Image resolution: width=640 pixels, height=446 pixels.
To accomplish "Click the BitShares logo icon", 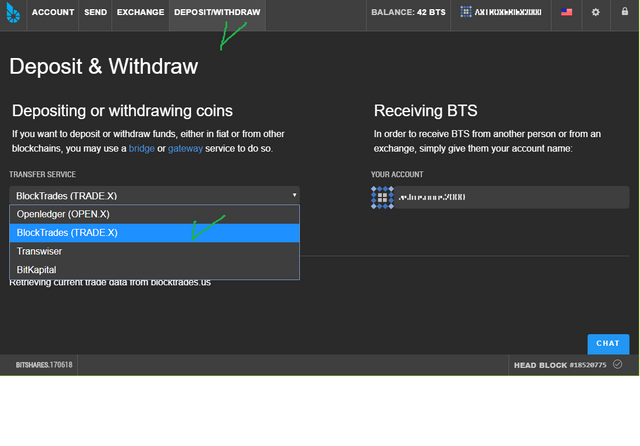I will [13, 13].
